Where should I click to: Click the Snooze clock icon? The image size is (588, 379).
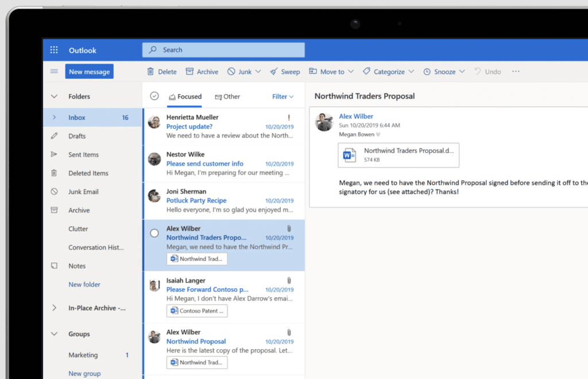pos(427,72)
